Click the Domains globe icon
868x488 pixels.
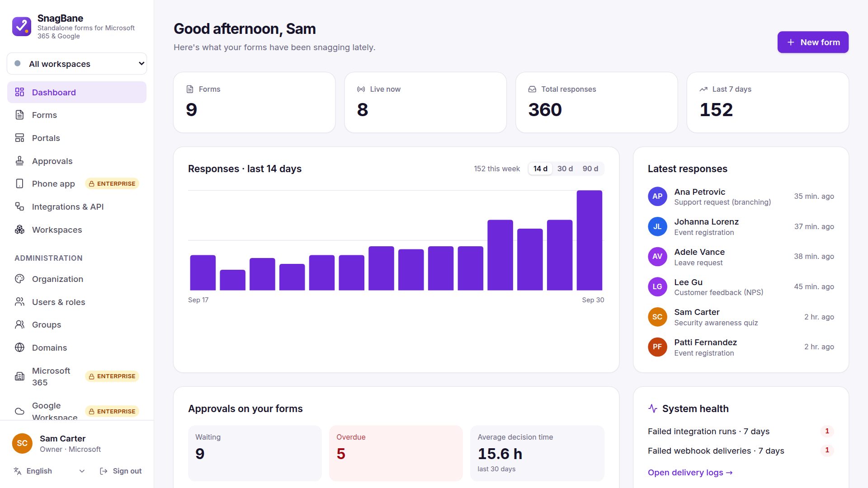coord(19,347)
